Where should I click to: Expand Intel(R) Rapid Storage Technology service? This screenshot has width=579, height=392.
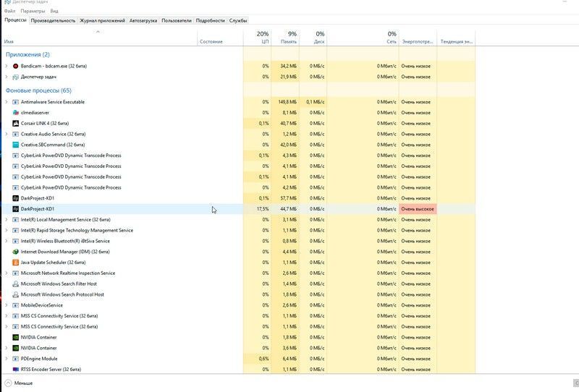[x=7, y=230]
